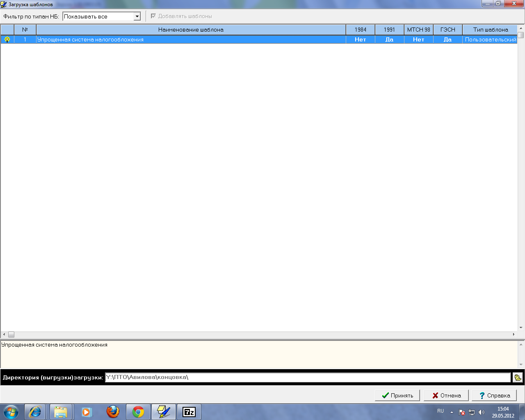The height and width of the screenshot is (420, 525).
Task: Click the 'Наименование шаблона' column header
Action: [191, 30]
